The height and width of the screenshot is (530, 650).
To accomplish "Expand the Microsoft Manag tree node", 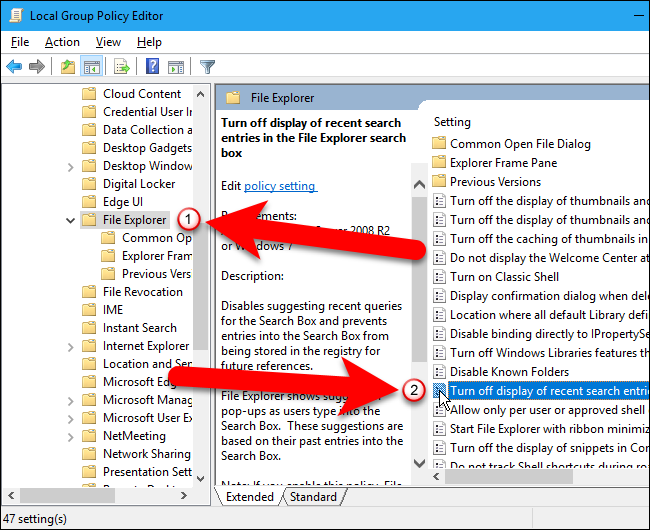I will tap(70, 401).
